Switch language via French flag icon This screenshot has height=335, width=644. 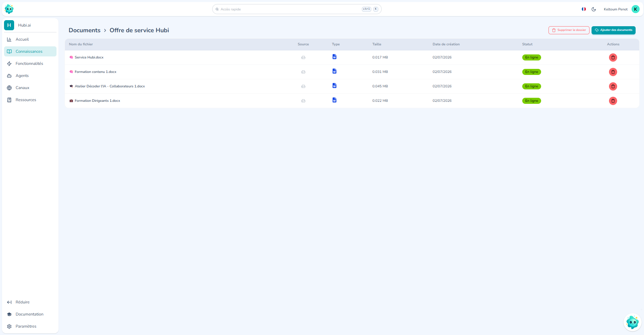click(x=584, y=9)
